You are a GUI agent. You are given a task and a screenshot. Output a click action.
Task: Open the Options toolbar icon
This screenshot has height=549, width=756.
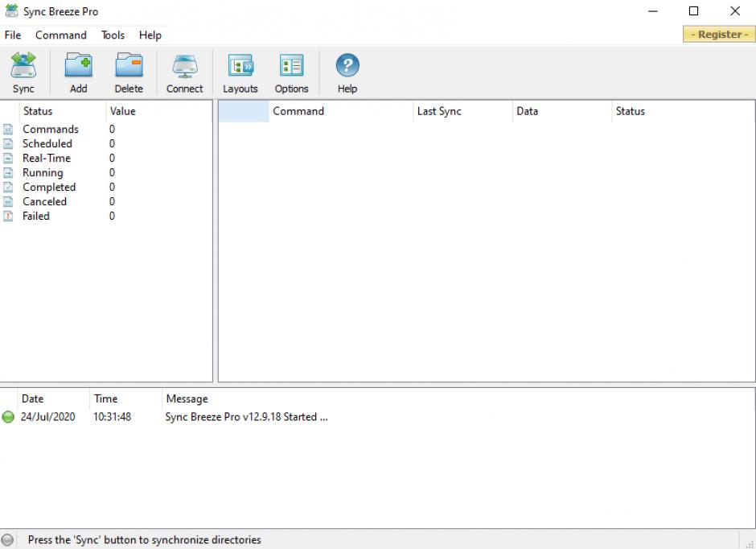click(291, 66)
